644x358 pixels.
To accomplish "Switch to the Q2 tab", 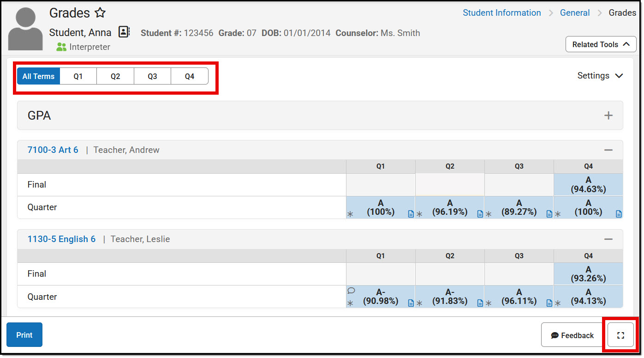I will [115, 76].
